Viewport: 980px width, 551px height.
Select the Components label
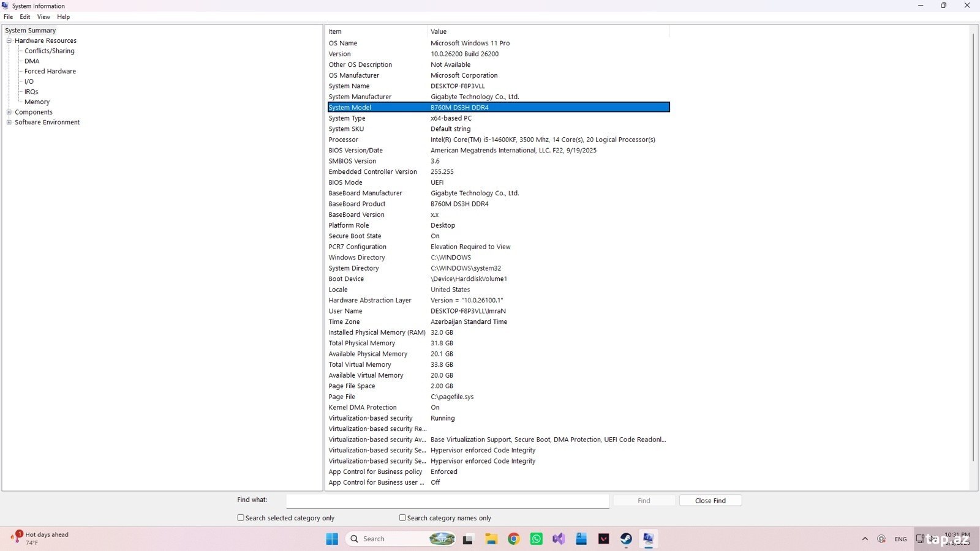34,112
